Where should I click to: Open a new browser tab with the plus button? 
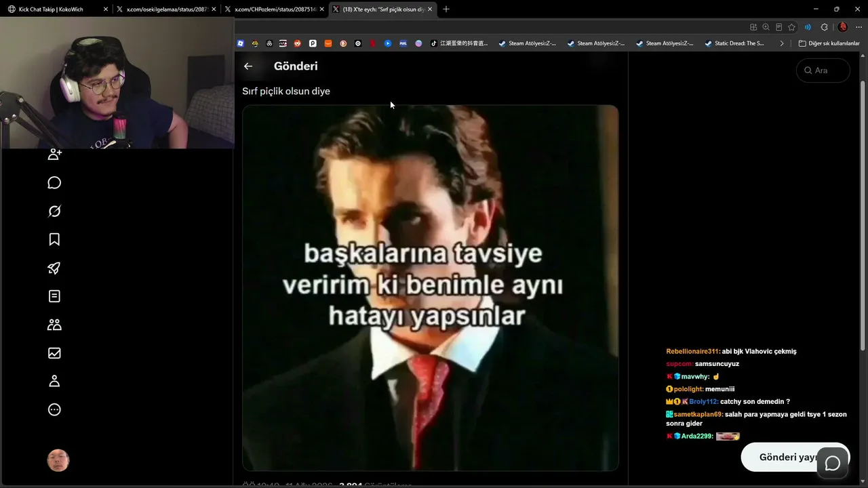[x=446, y=9]
